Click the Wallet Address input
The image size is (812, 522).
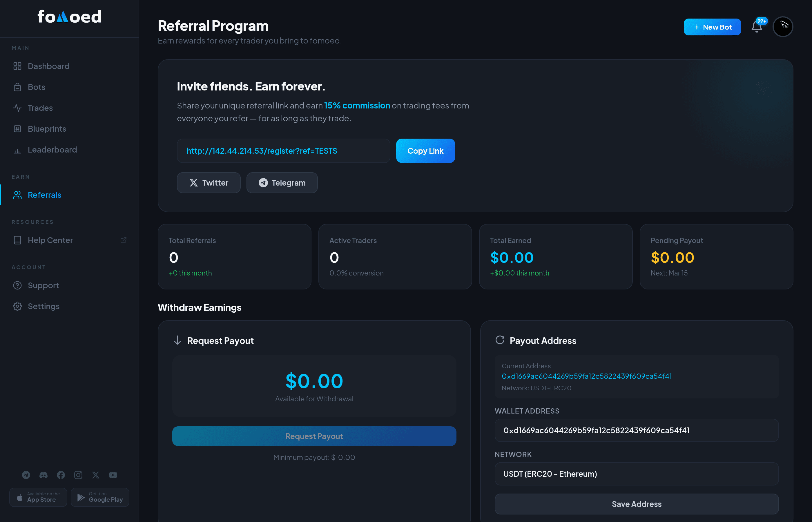click(637, 430)
